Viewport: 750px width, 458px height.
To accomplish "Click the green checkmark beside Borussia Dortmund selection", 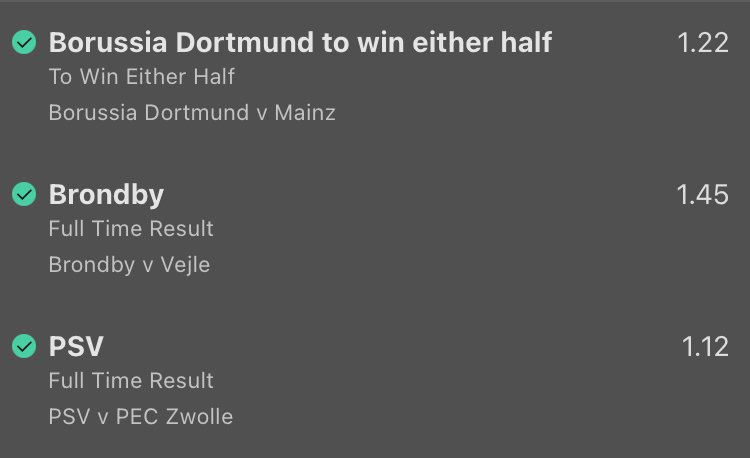I will pos(24,42).
